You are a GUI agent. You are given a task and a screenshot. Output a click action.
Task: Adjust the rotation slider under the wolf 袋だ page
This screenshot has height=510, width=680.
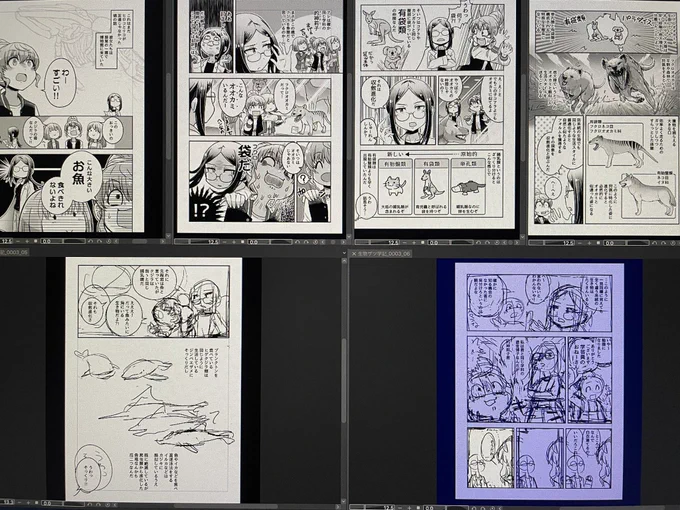pos(281,242)
